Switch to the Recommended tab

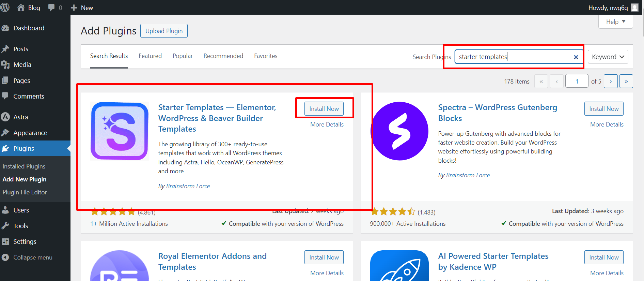[223, 56]
